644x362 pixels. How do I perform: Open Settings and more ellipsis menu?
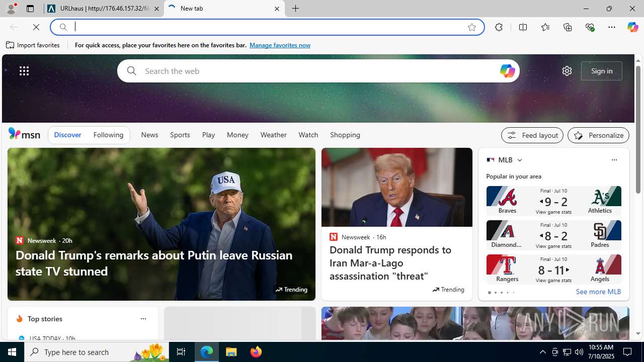pyautogui.click(x=612, y=27)
